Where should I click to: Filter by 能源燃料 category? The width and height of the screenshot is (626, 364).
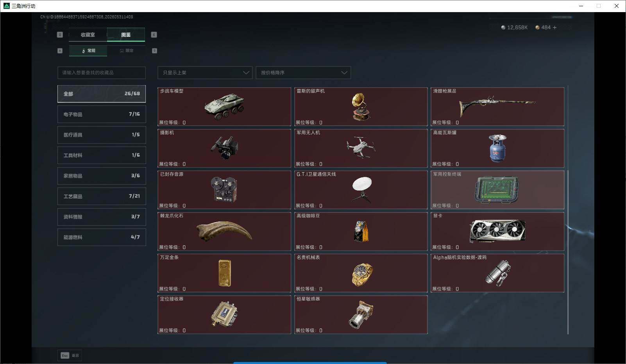coord(102,237)
